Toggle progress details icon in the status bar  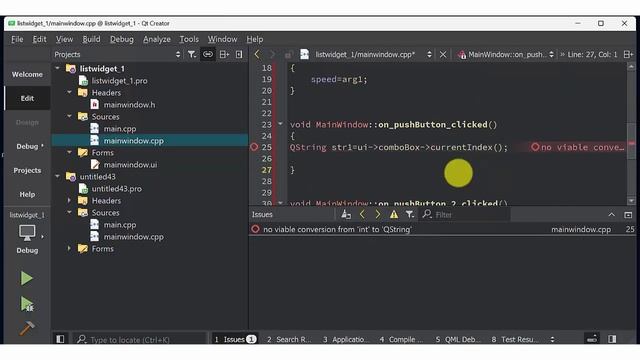tap(592, 339)
